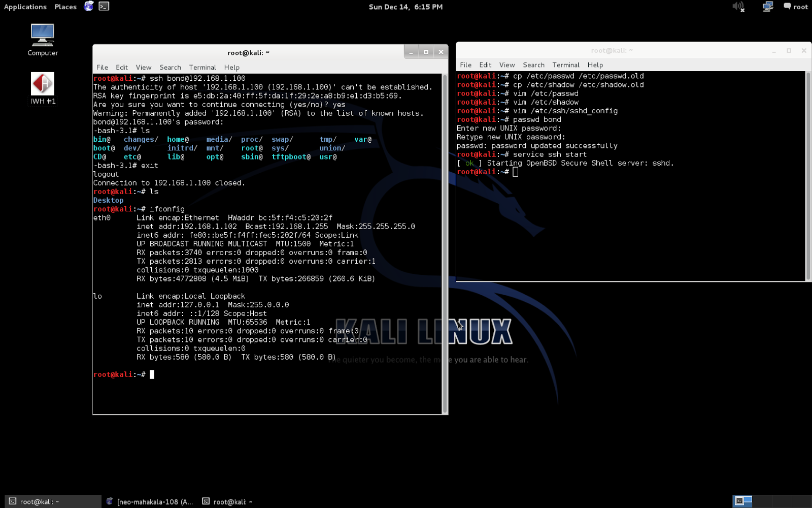Maximize the left terminal window
Image resolution: width=812 pixels, height=508 pixels.
pos(426,52)
